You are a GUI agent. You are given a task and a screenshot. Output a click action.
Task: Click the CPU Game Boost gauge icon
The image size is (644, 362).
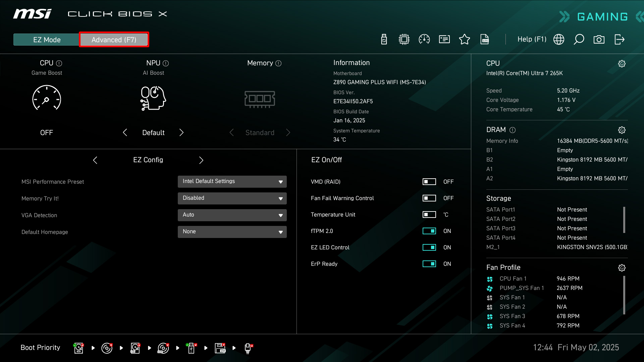point(47,98)
